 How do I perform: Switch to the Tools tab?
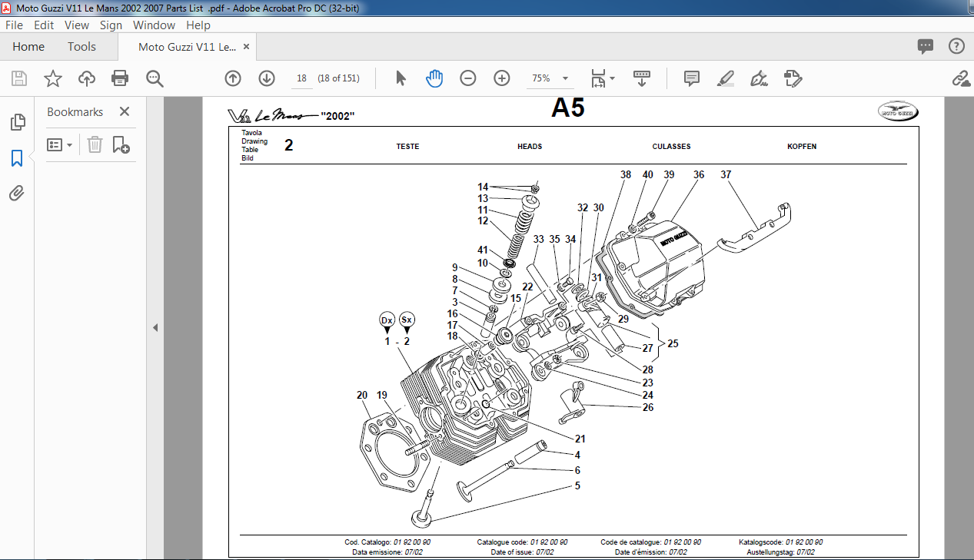point(81,46)
